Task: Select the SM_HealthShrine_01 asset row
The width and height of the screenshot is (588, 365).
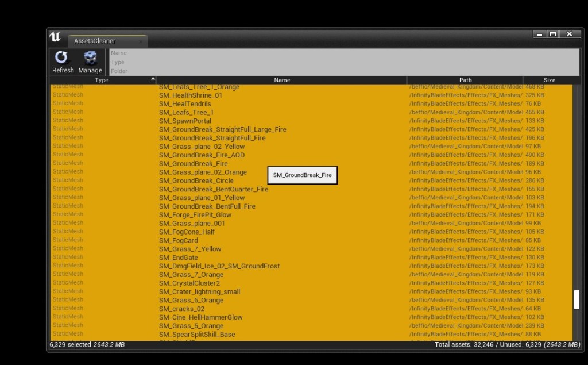Action: point(191,95)
